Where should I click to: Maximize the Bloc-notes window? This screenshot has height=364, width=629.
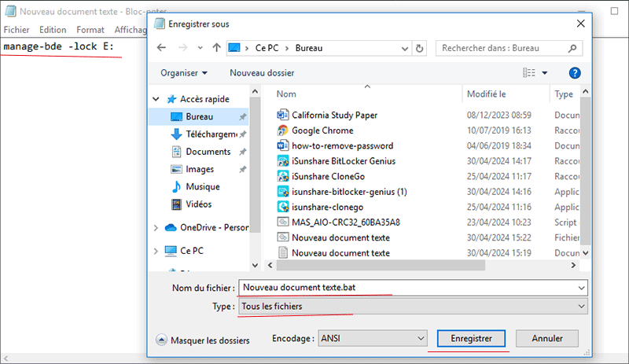pyautogui.click(x=614, y=11)
